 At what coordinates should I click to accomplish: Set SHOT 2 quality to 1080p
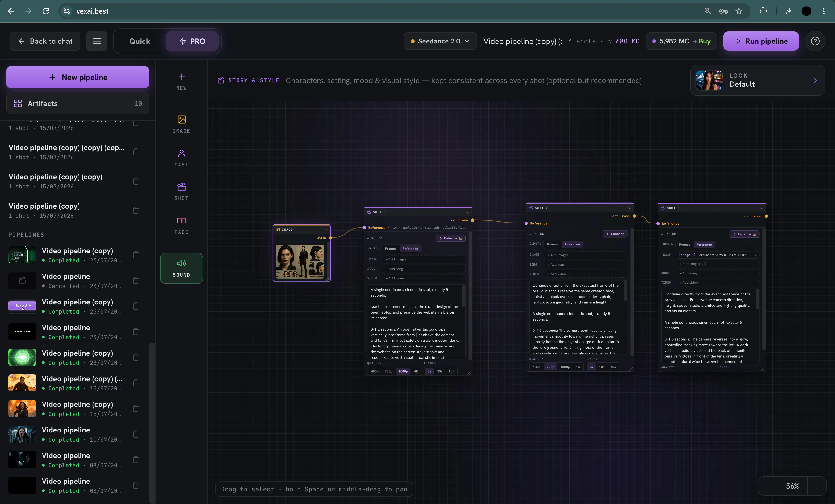click(565, 367)
